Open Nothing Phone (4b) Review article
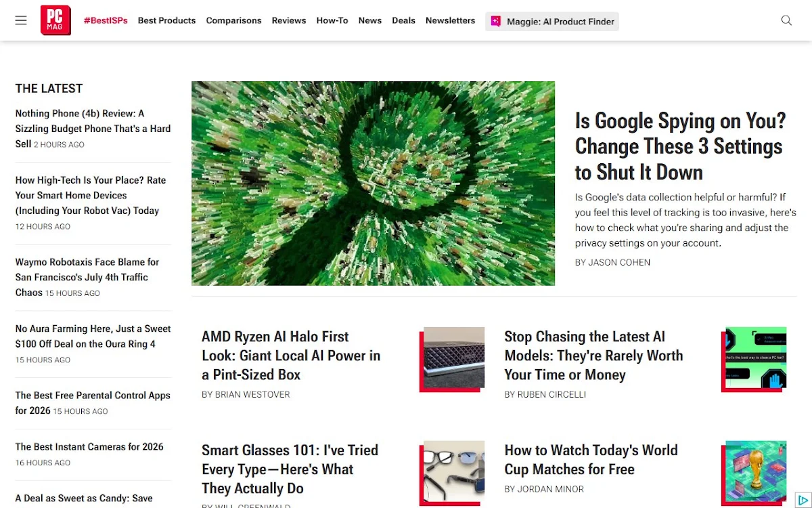This screenshot has height=508, width=812. coord(93,128)
